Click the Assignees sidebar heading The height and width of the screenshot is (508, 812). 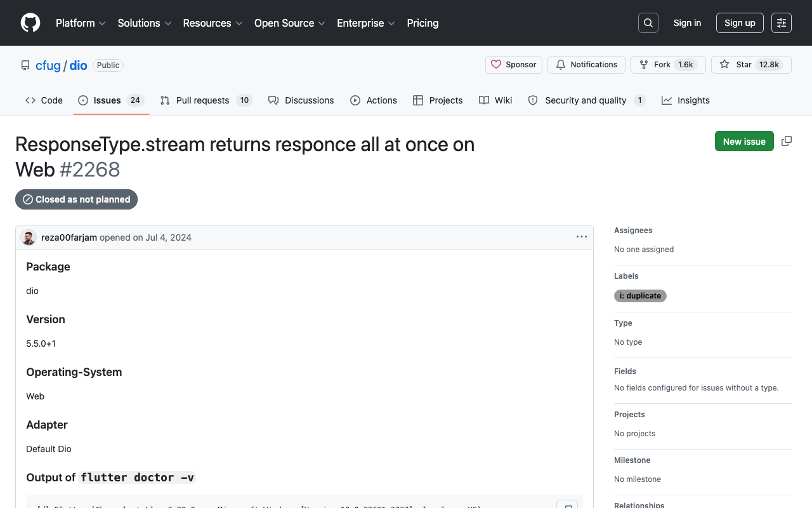(x=633, y=231)
